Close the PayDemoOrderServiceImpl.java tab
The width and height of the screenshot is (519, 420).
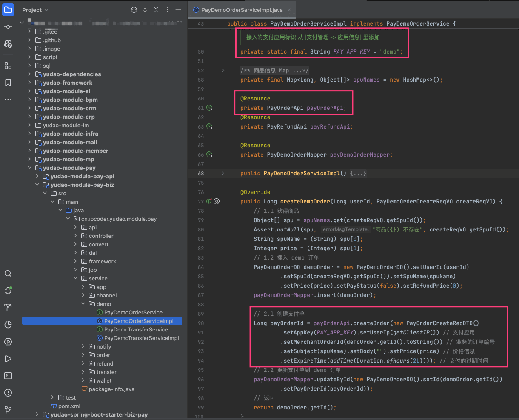pos(289,10)
